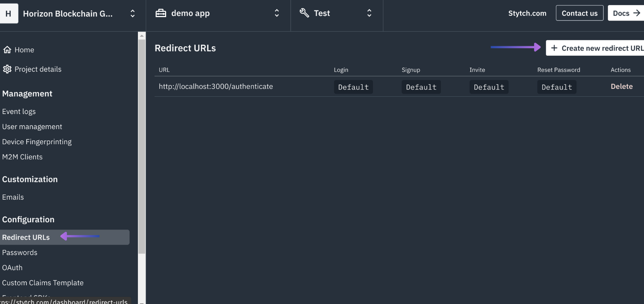The image size is (644, 304).
Task: Click the Project details gear icon
Action: tap(7, 69)
